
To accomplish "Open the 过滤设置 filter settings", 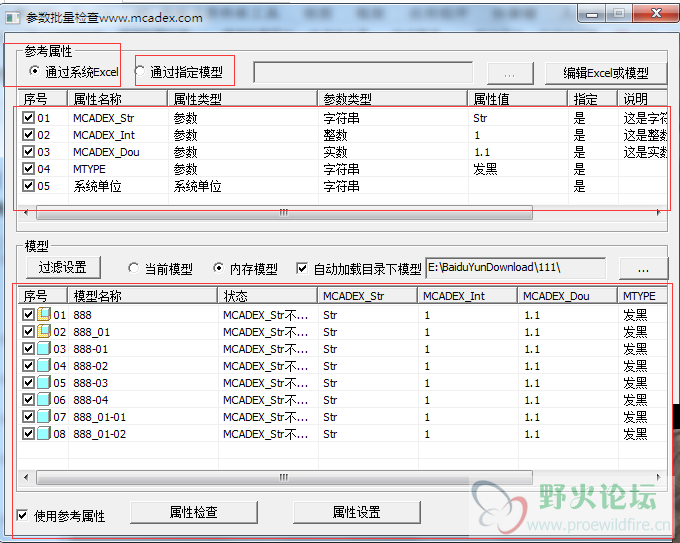I will tap(63, 267).
